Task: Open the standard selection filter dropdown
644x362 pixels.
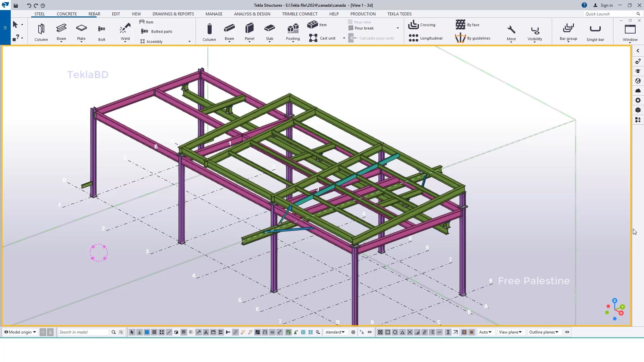Action: [335, 332]
